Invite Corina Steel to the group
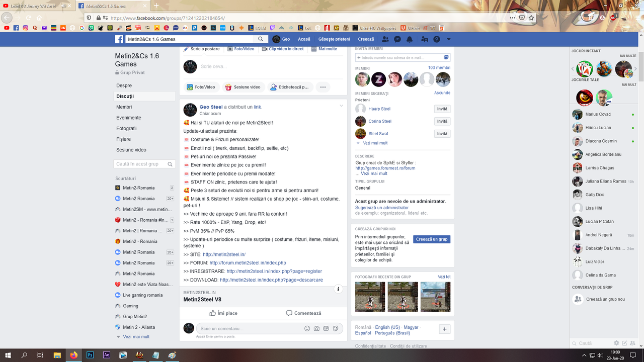This screenshot has height=362, width=644. [x=442, y=121]
